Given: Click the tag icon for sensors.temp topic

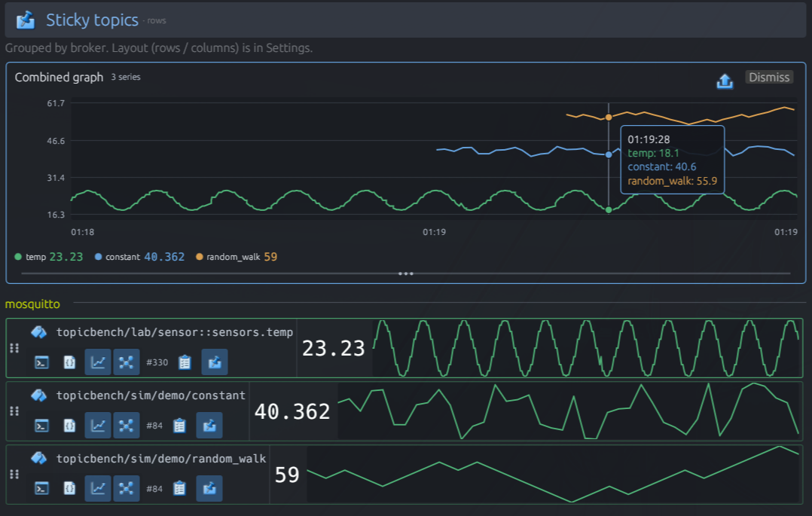Looking at the screenshot, I should click(39, 332).
